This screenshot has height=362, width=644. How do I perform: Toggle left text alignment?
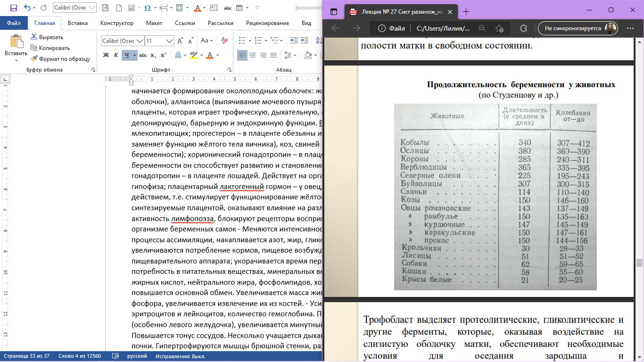242,55
